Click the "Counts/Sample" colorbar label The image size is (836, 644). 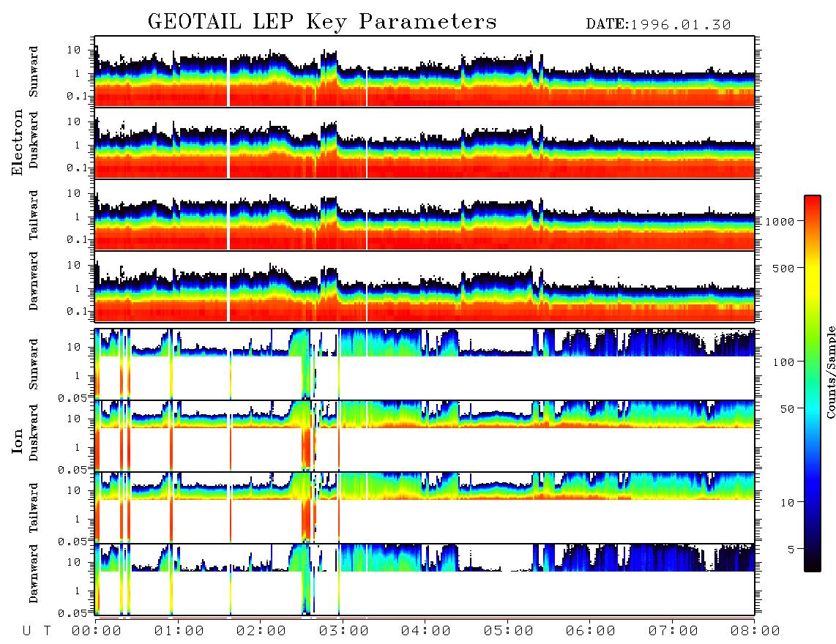(x=830, y=372)
